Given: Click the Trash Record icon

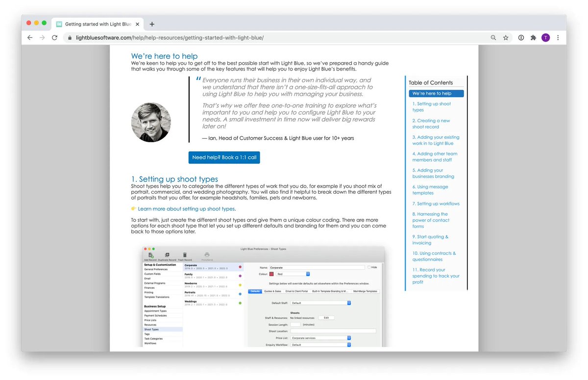Looking at the screenshot, I should (x=184, y=254).
